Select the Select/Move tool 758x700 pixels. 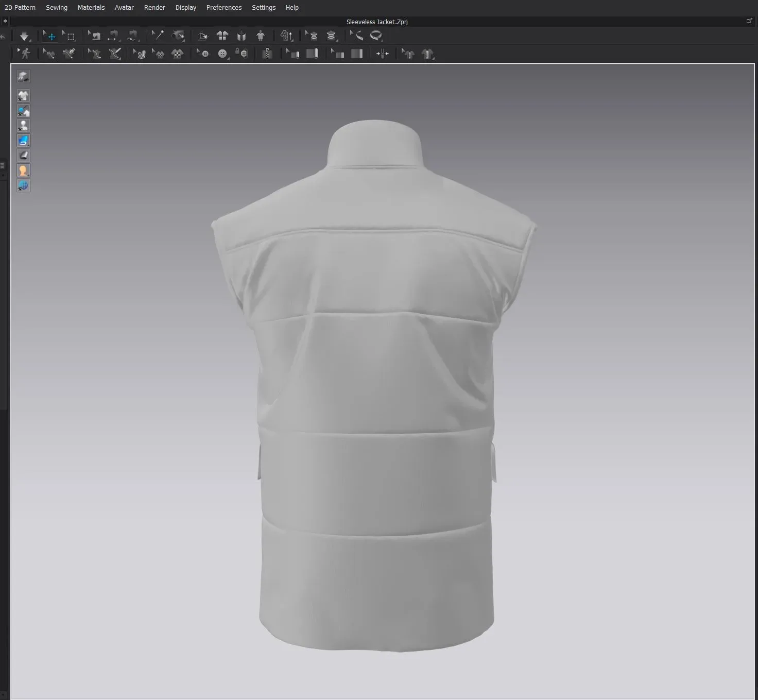tap(49, 36)
